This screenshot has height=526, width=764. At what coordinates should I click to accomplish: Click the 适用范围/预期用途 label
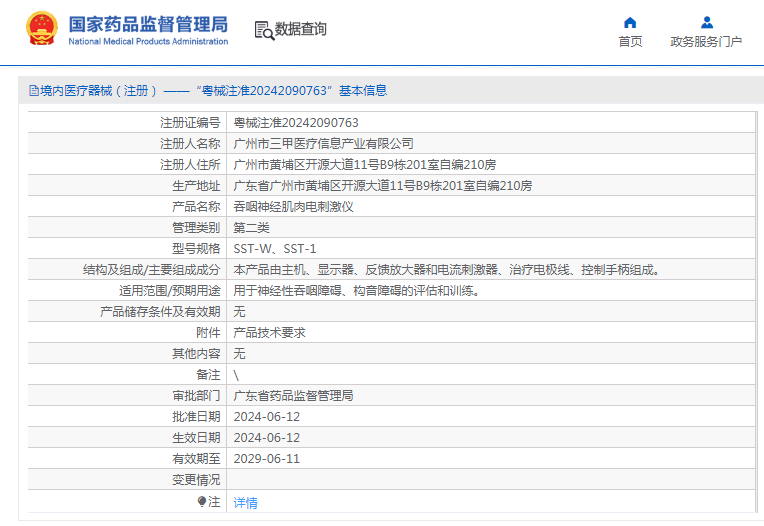click(170, 291)
